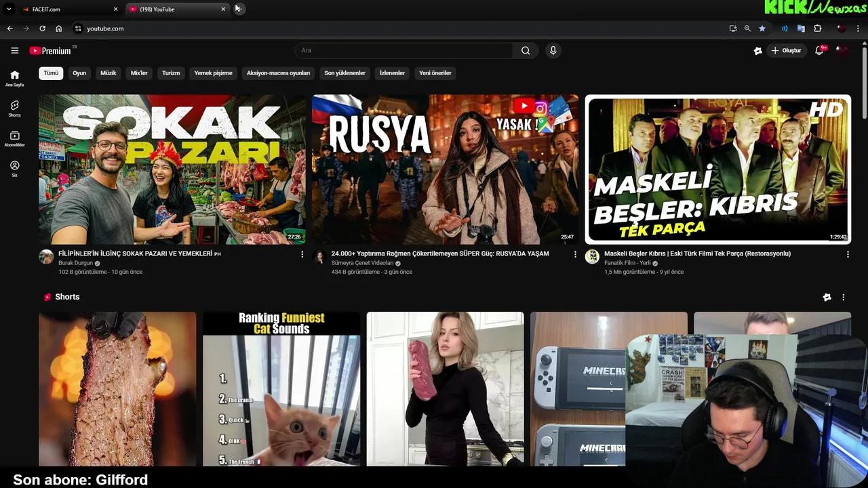This screenshot has height=488, width=868.
Task: Select the Tümü filter chip
Action: [x=51, y=73]
